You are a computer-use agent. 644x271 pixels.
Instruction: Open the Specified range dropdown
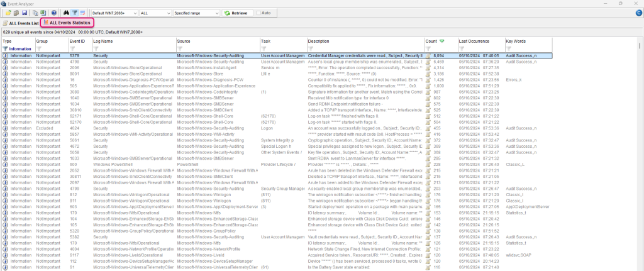pyautogui.click(x=197, y=13)
